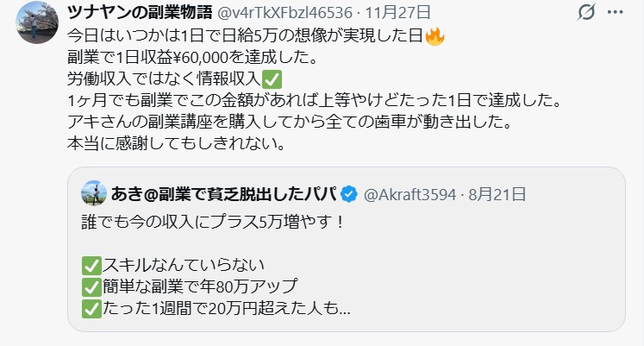Click the check mark beside たった1週間で20万円超えた人も
Screen dimensions: 644x346
click(91, 308)
